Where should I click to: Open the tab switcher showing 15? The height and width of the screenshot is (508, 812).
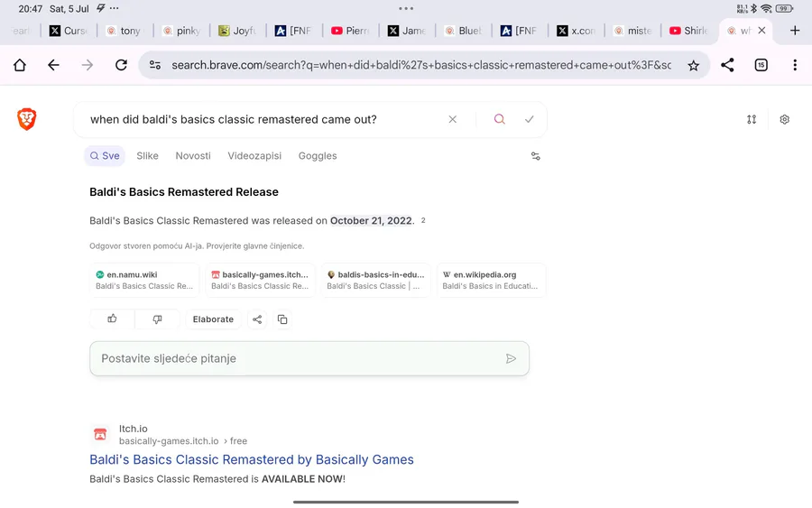click(761, 65)
